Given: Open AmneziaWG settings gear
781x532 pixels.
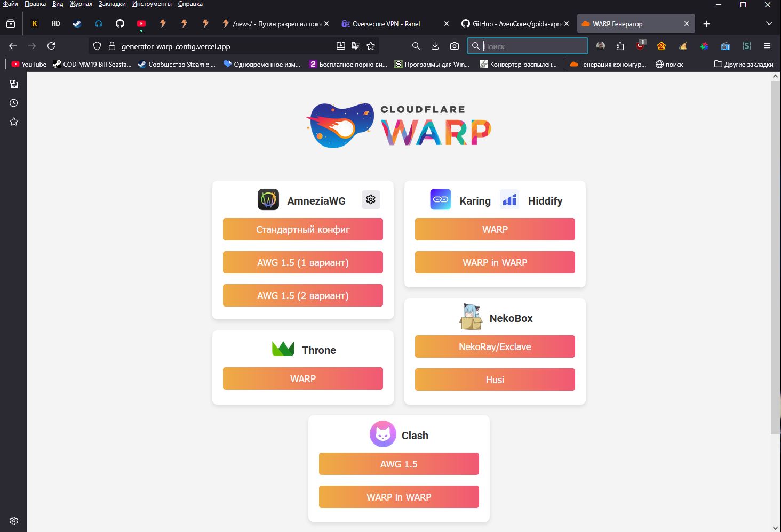Looking at the screenshot, I should (x=371, y=199).
